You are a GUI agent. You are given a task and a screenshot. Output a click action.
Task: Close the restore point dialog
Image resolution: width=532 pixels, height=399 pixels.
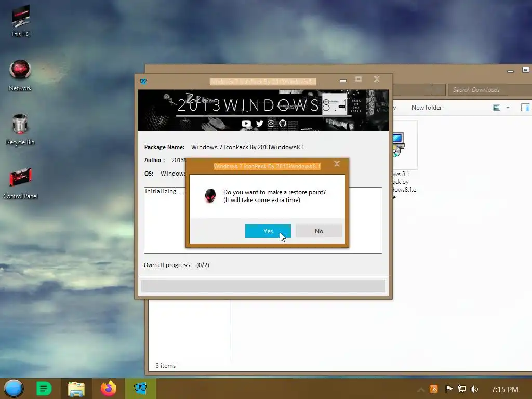[337, 164]
